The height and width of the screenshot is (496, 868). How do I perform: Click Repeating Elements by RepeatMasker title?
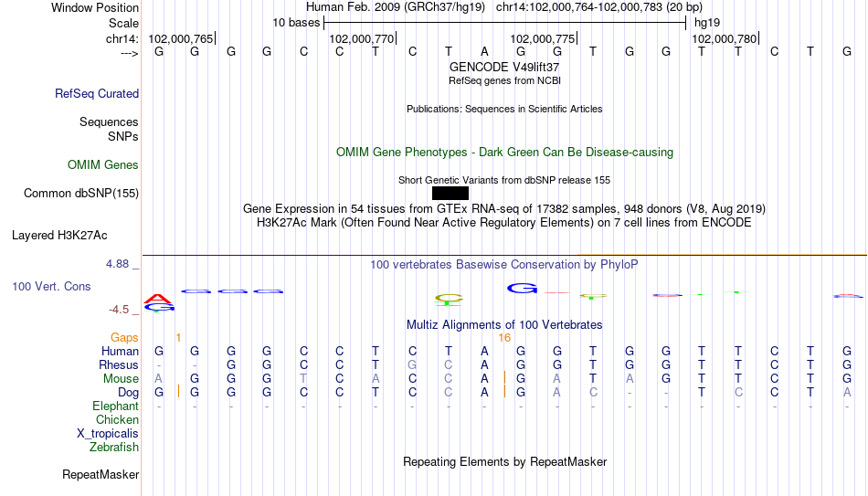504,461
